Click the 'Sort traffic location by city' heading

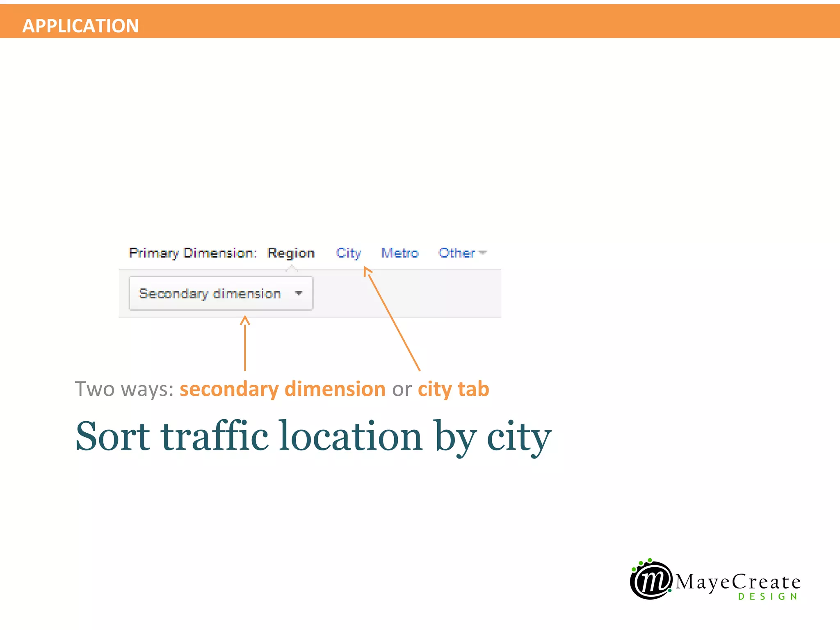(x=313, y=437)
